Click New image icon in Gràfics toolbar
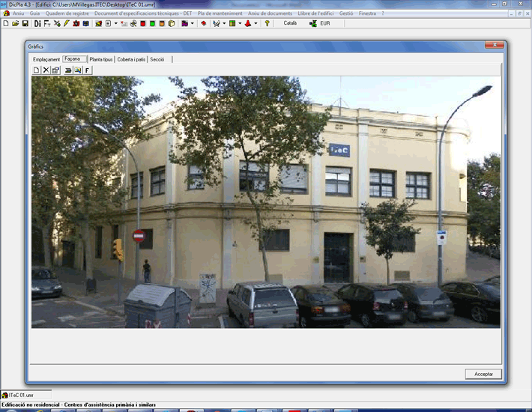 36,70
